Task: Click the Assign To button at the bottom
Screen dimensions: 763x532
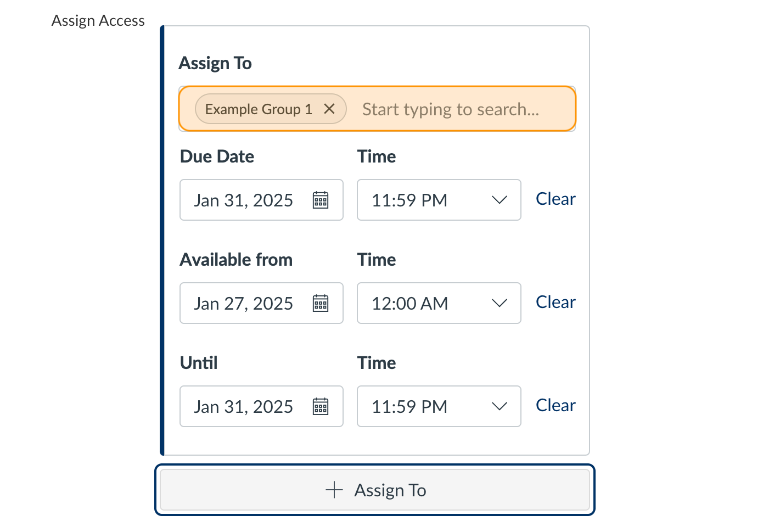Action: (x=376, y=490)
